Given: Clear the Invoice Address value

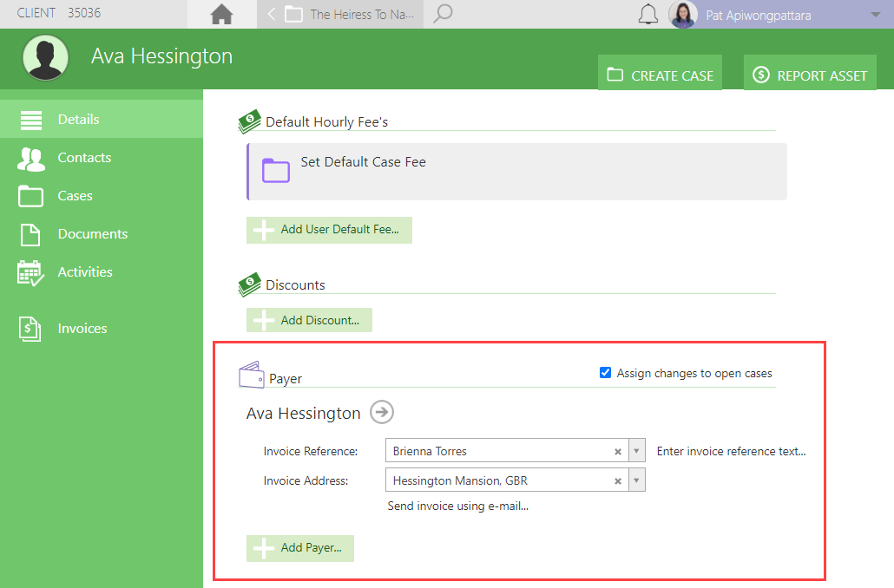Looking at the screenshot, I should [x=617, y=480].
